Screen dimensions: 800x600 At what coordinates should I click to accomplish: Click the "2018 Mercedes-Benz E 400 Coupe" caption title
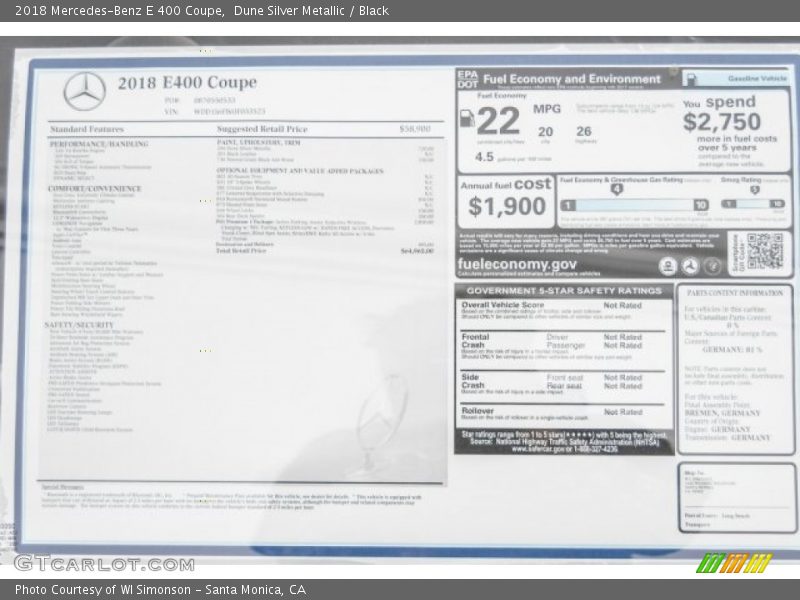[119, 11]
